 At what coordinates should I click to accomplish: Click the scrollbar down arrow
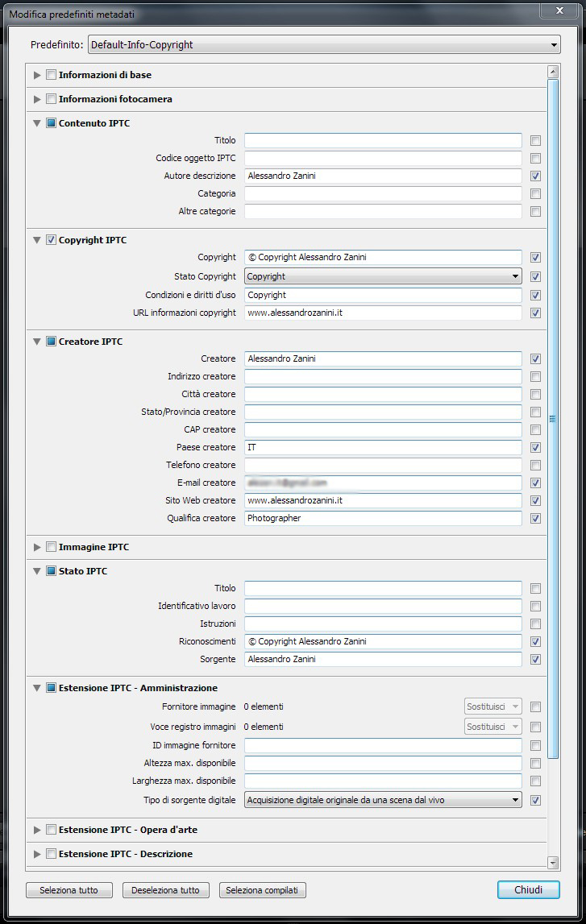click(553, 863)
